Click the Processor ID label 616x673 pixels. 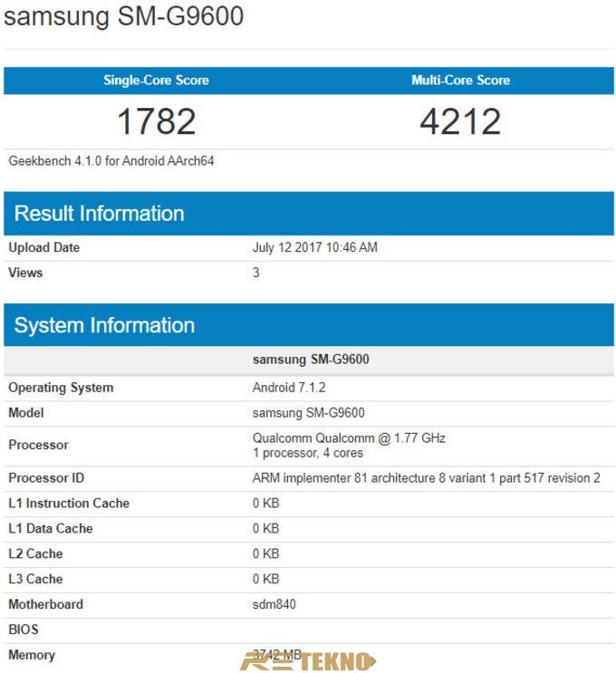(46, 478)
